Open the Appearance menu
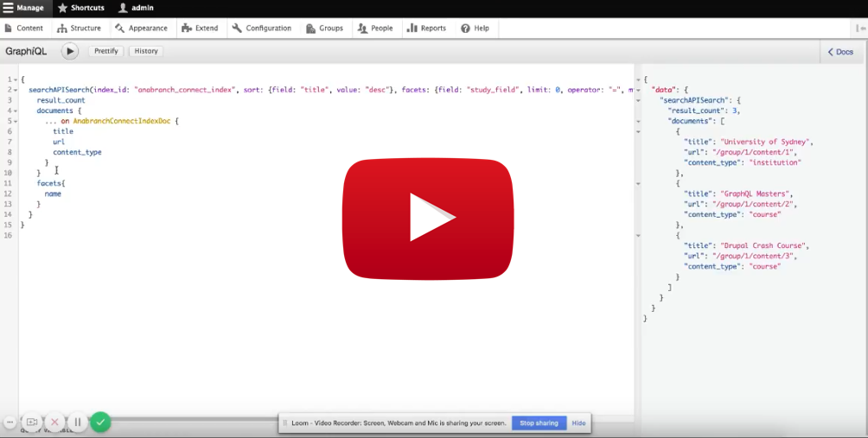The width and height of the screenshot is (868, 438). pyautogui.click(x=141, y=29)
